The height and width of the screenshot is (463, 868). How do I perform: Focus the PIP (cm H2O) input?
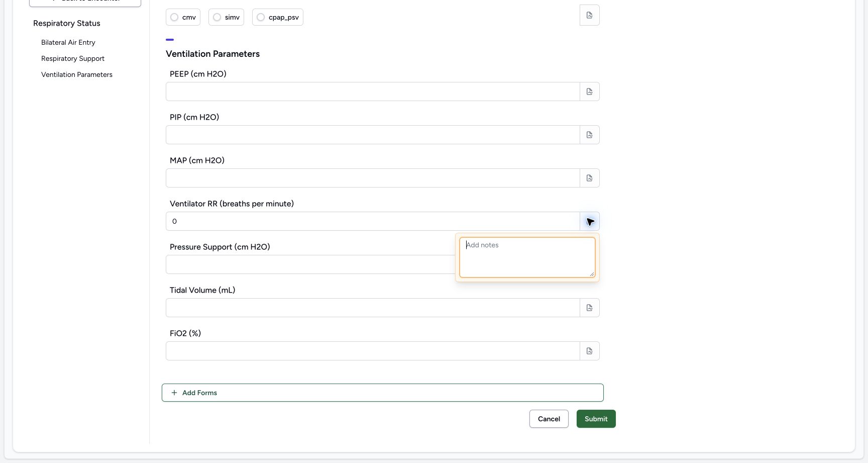point(373,135)
